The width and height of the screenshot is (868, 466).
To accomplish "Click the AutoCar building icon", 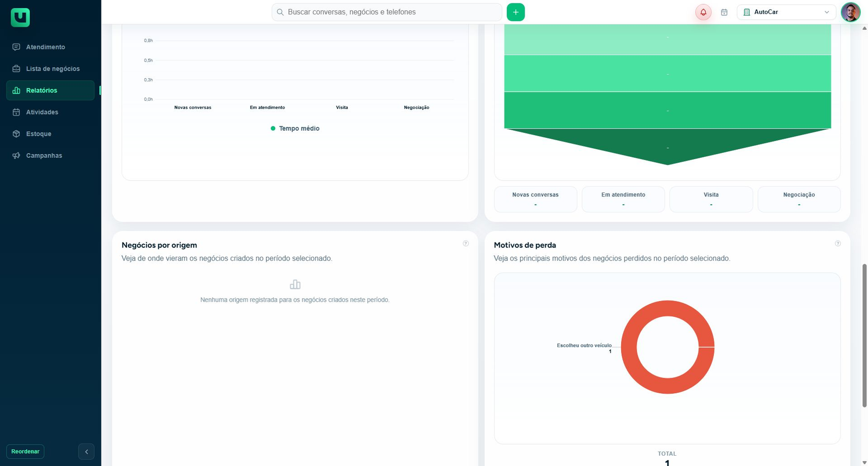I will [x=746, y=12].
